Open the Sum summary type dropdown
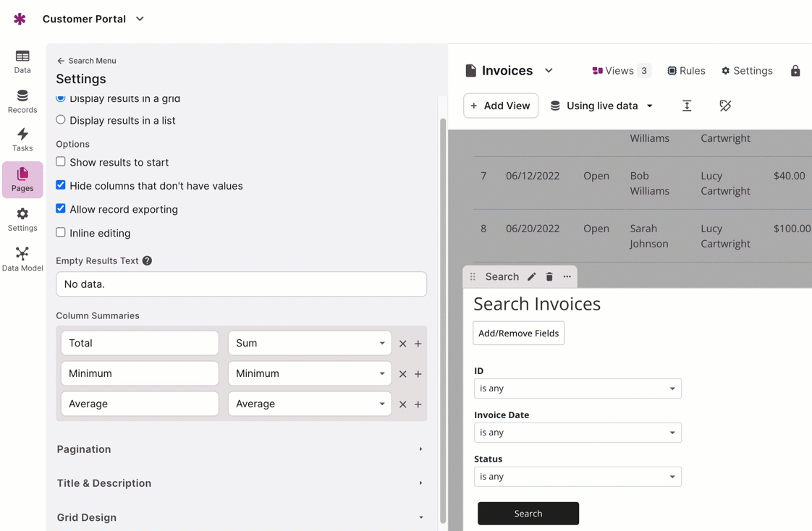The height and width of the screenshot is (531, 812). click(310, 343)
